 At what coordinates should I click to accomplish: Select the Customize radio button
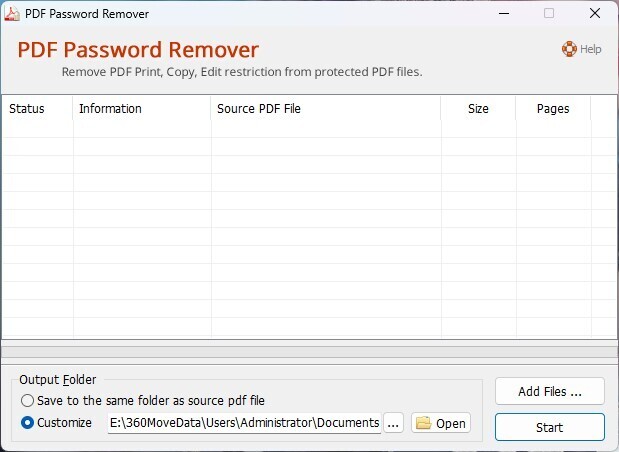coord(28,423)
